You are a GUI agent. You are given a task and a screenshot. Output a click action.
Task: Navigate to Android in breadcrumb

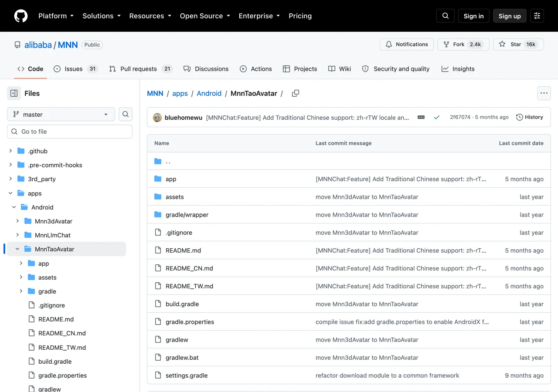(x=209, y=93)
